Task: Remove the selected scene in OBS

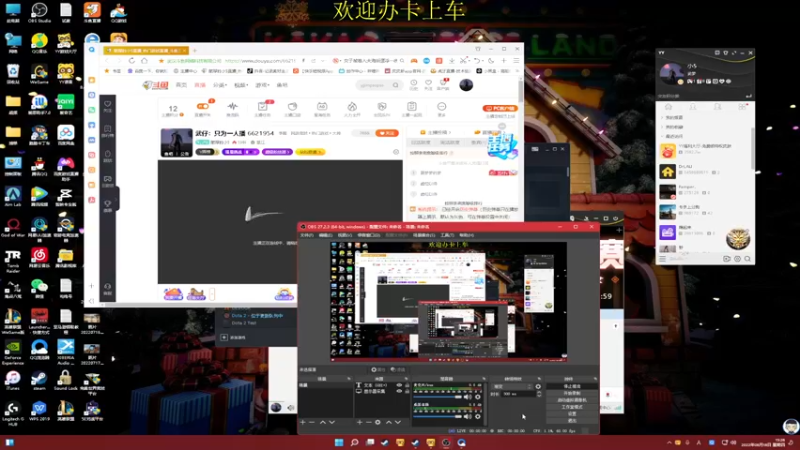Action: [x=311, y=422]
